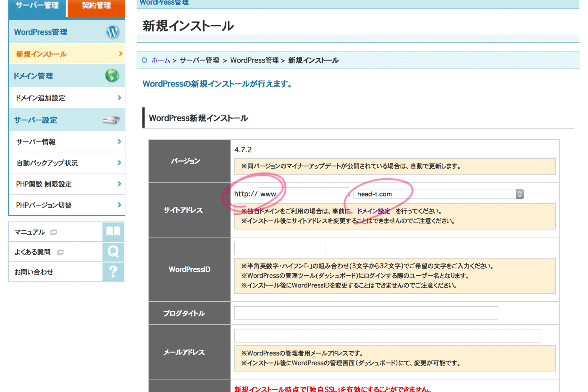Click the サーバー管理 breadcrumb text
Image resolution: width=588 pixels, height=392 pixels.
coord(199,60)
